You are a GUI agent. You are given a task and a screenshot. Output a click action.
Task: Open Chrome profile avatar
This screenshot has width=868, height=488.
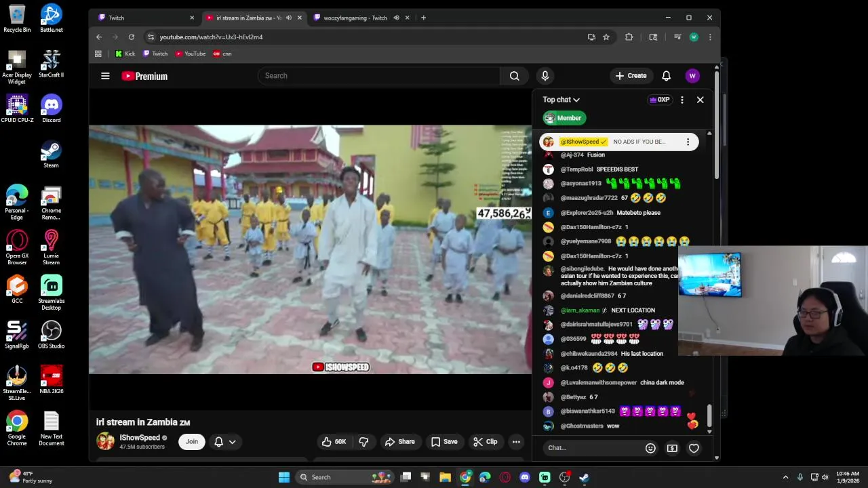point(694,37)
